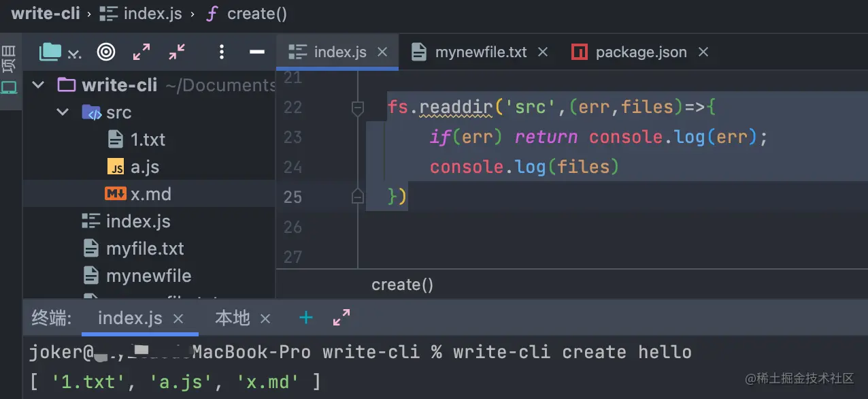
Task: Click the create() breadcrumb below the editor
Action: pos(402,285)
